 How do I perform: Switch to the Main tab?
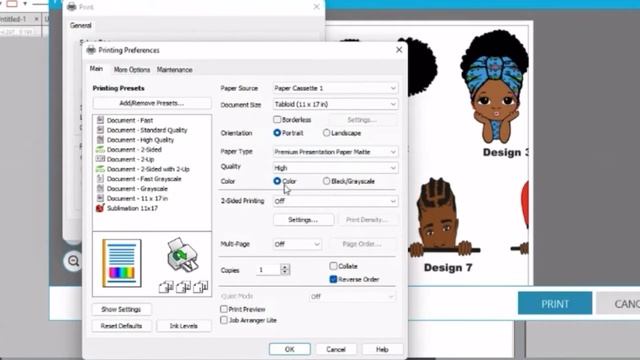coord(96,69)
